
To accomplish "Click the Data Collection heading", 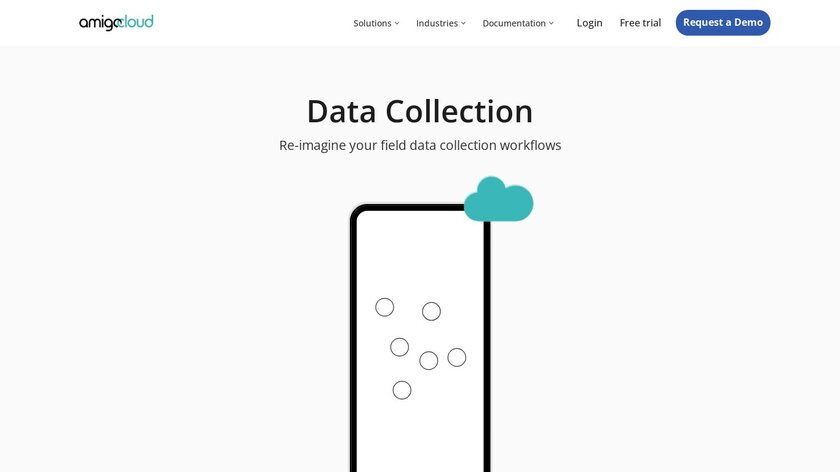I will click(x=420, y=111).
